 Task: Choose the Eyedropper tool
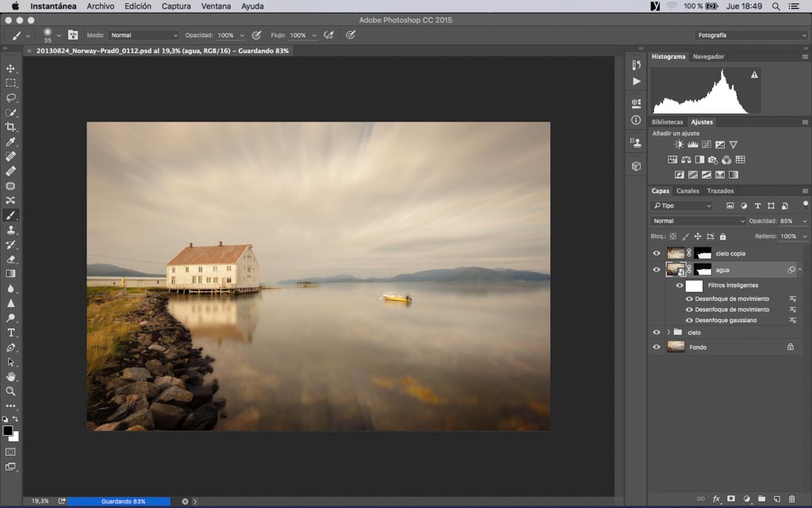11,142
